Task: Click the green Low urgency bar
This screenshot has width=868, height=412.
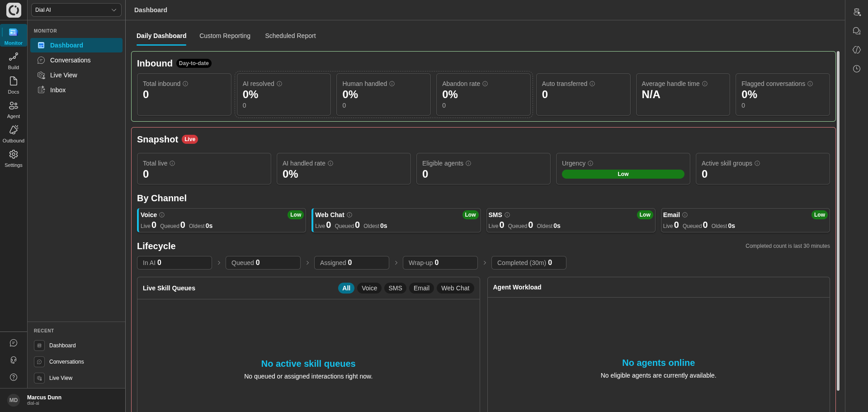Action: (x=623, y=174)
